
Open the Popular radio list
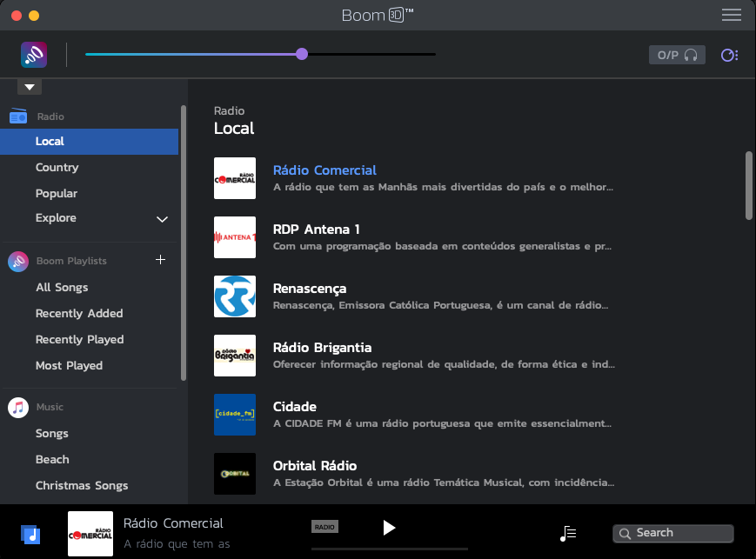point(57,194)
